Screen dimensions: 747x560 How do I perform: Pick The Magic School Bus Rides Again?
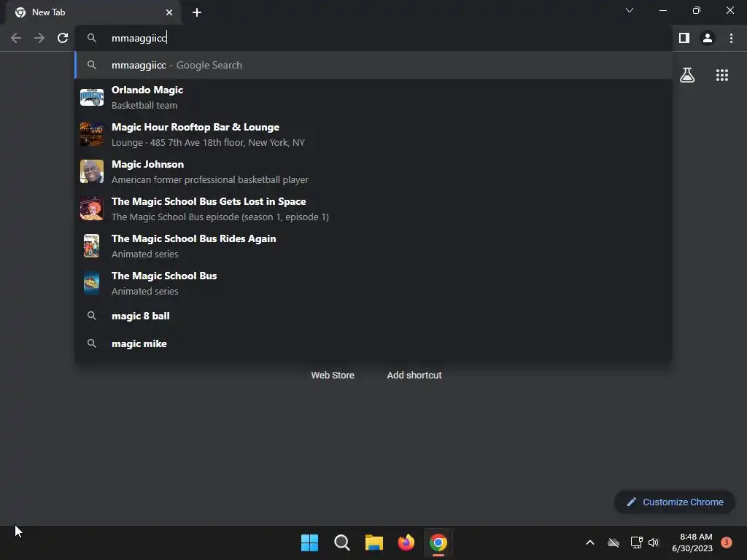(x=373, y=246)
